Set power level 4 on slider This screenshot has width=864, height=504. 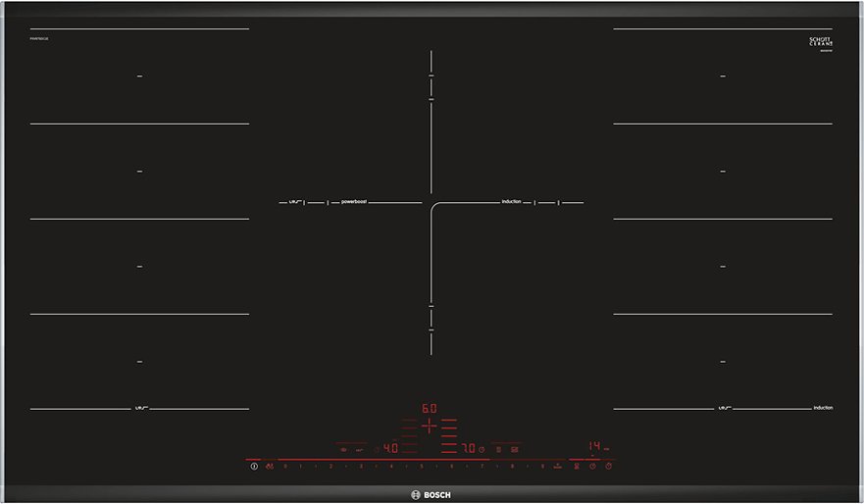[391, 466]
